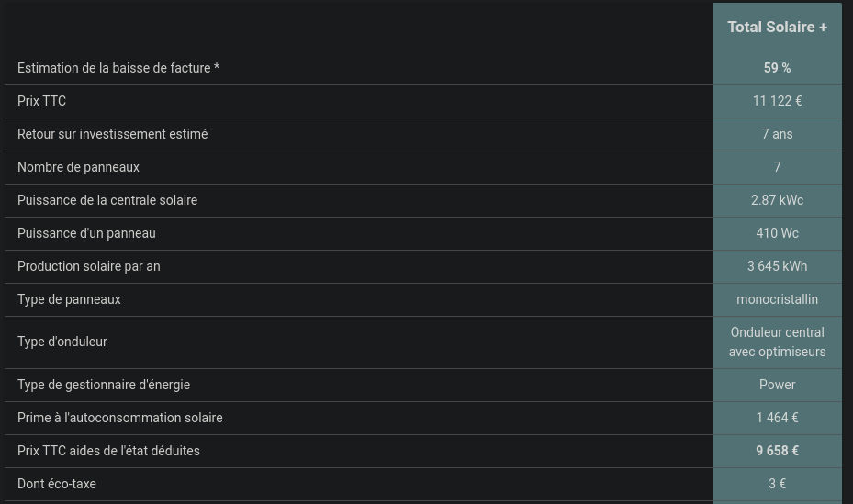853x504 pixels.
Task: Select the "Power" energy manager value
Action: click(777, 385)
